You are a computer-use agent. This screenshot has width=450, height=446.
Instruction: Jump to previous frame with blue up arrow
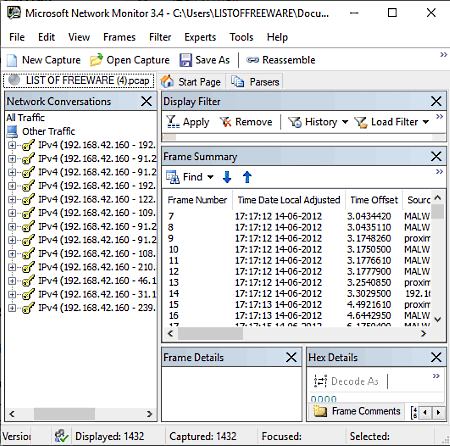[x=247, y=177]
